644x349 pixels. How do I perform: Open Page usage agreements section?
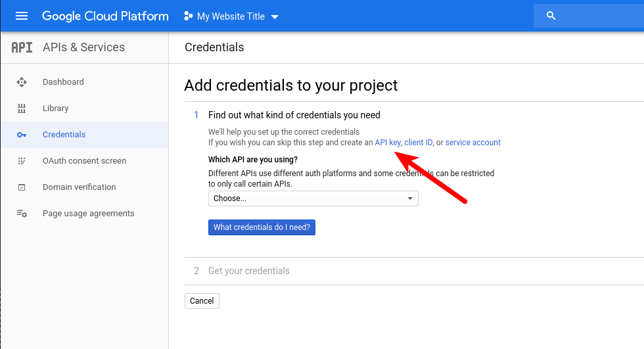pos(88,213)
